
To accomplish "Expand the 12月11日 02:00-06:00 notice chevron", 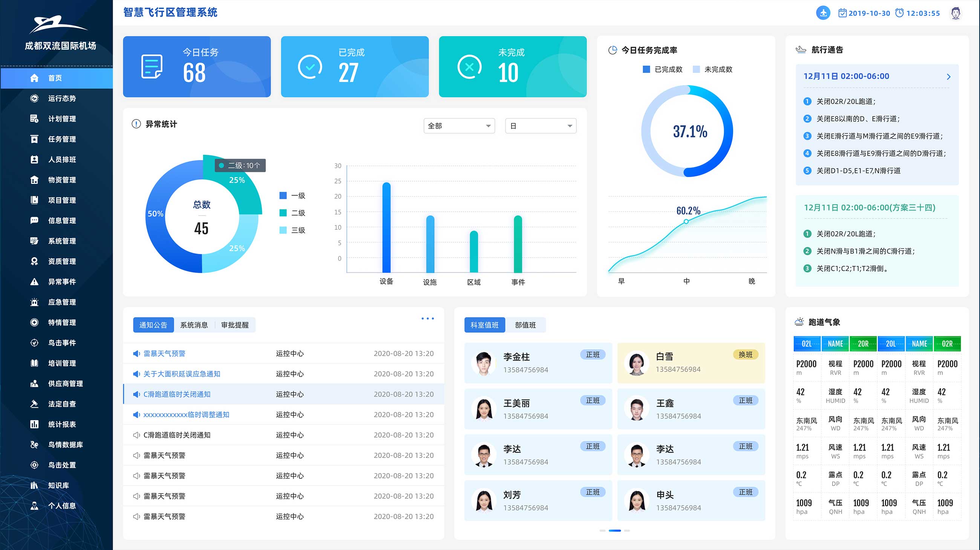I will tap(948, 77).
